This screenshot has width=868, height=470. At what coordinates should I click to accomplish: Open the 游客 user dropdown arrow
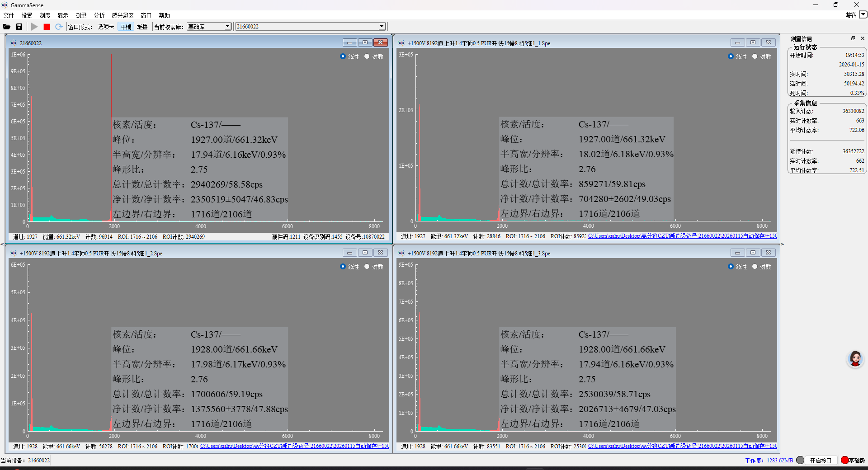pyautogui.click(x=863, y=14)
